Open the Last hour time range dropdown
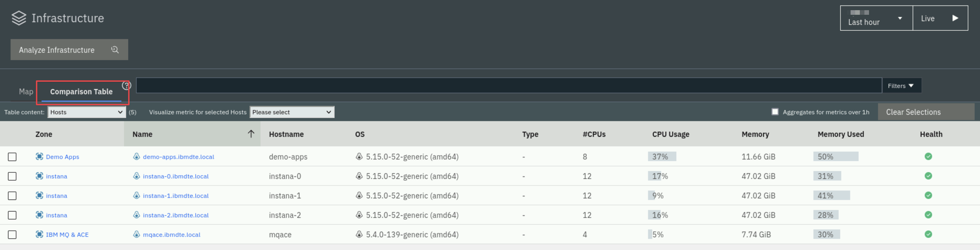Viewport: 980px width, 250px height. (876, 18)
